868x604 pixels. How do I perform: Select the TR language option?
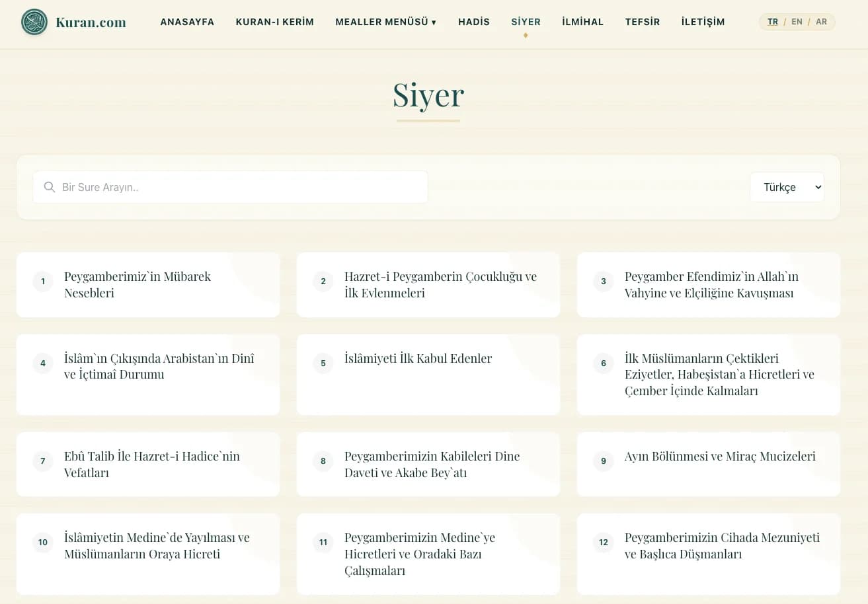pyautogui.click(x=773, y=22)
